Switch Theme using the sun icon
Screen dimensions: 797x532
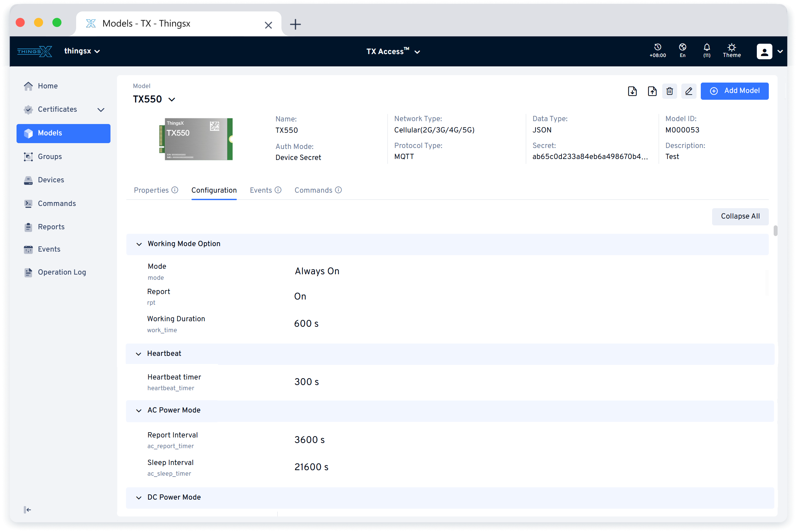[732, 51]
